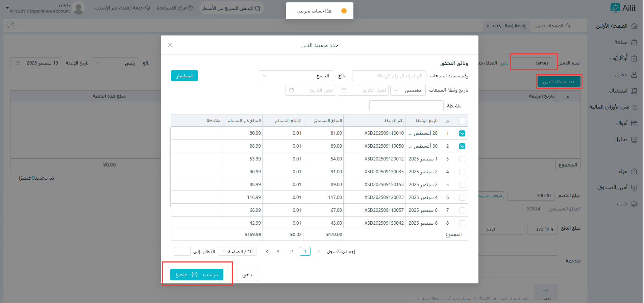Screen dimensions: 644x303
Task: Open the الصفحة الأولى home sidebar icon
Action: click(x=634, y=26)
